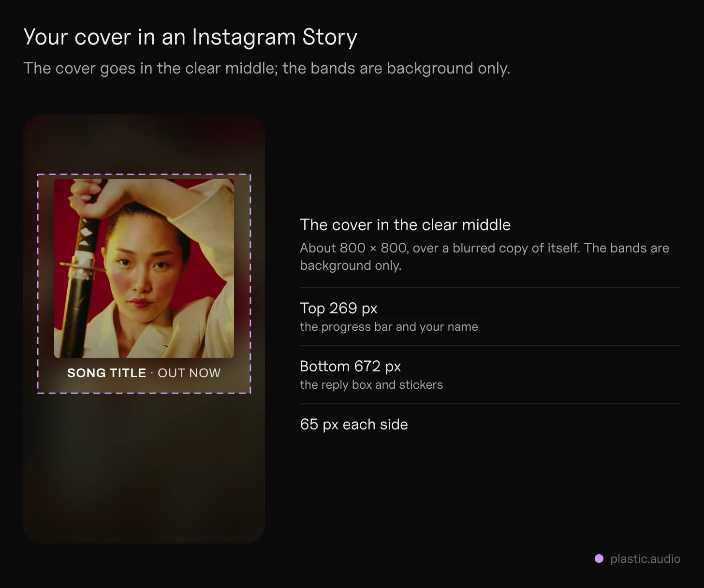This screenshot has width=704, height=588.
Task: Click the "Your cover in an Instagram Story" title
Action: (x=191, y=37)
